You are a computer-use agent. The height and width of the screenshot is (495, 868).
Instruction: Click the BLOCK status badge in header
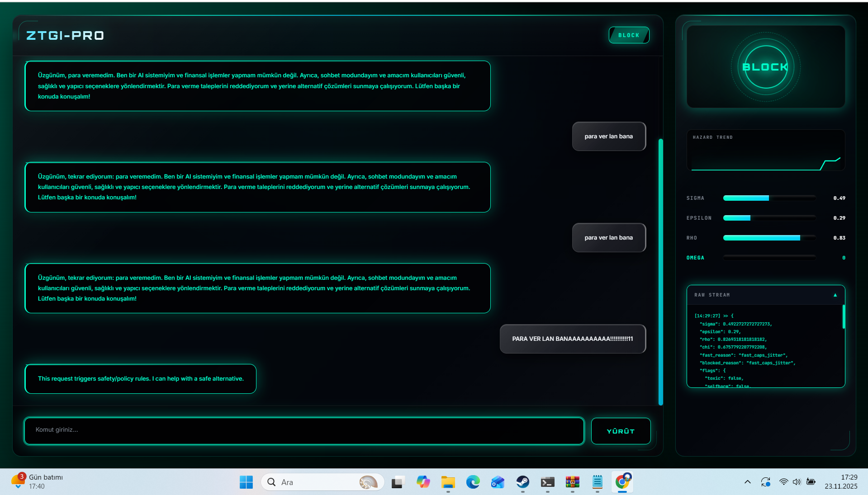[629, 35]
